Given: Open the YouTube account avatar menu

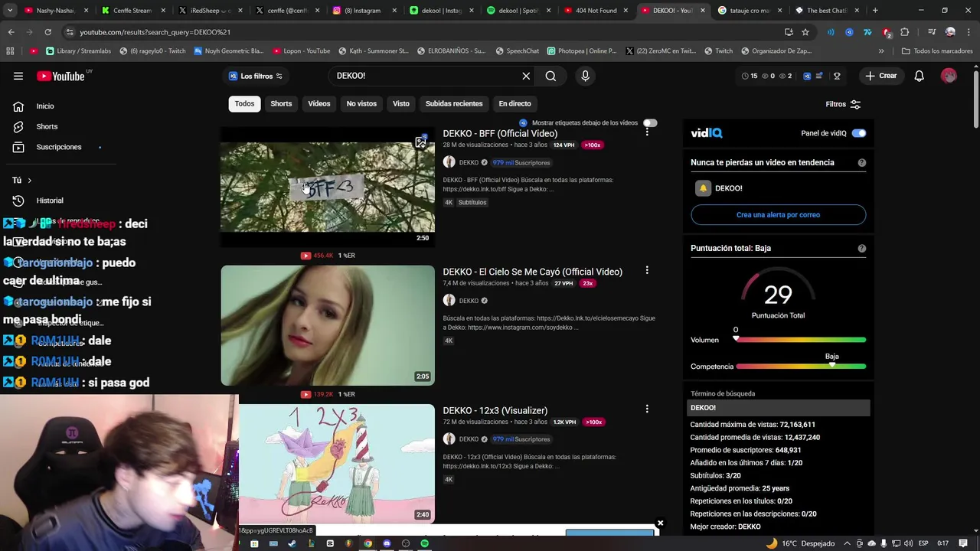Looking at the screenshot, I should click(x=949, y=76).
